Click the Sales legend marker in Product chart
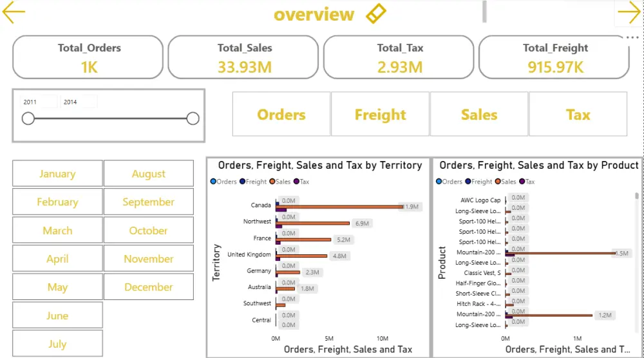644x358 pixels. pyautogui.click(x=498, y=182)
